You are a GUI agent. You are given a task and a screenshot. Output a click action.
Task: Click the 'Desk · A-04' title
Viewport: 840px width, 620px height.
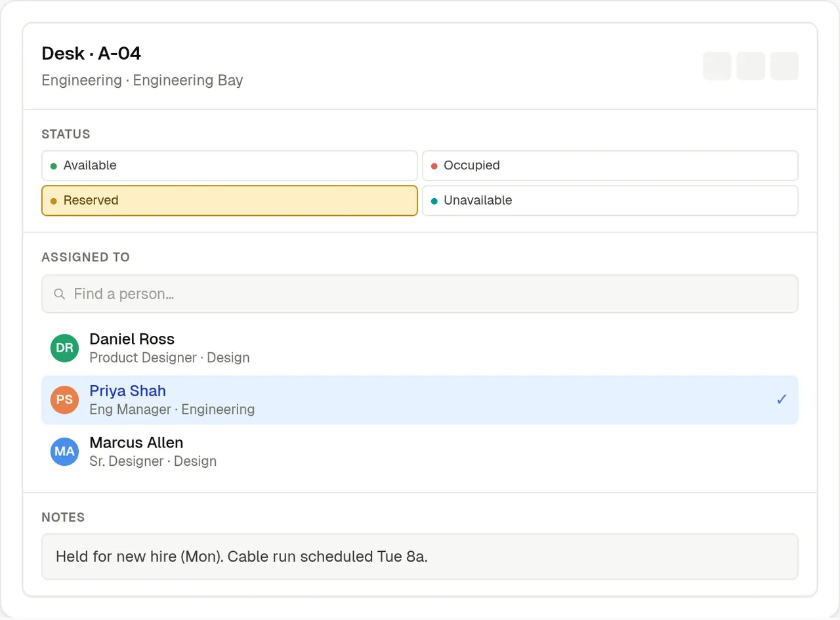click(91, 53)
